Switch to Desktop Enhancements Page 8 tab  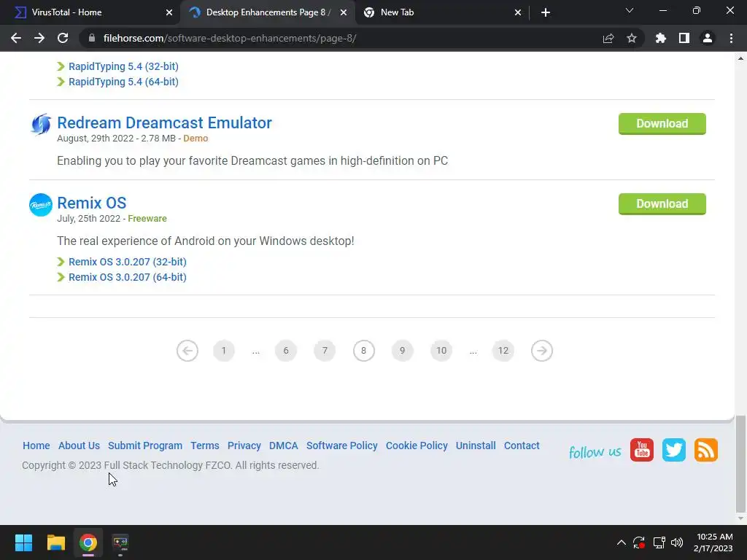(267, 12)
